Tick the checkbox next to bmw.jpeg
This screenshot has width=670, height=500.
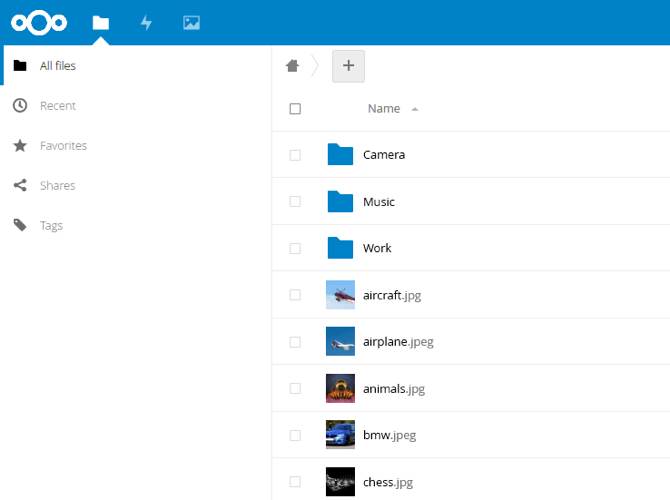point(295,435)
